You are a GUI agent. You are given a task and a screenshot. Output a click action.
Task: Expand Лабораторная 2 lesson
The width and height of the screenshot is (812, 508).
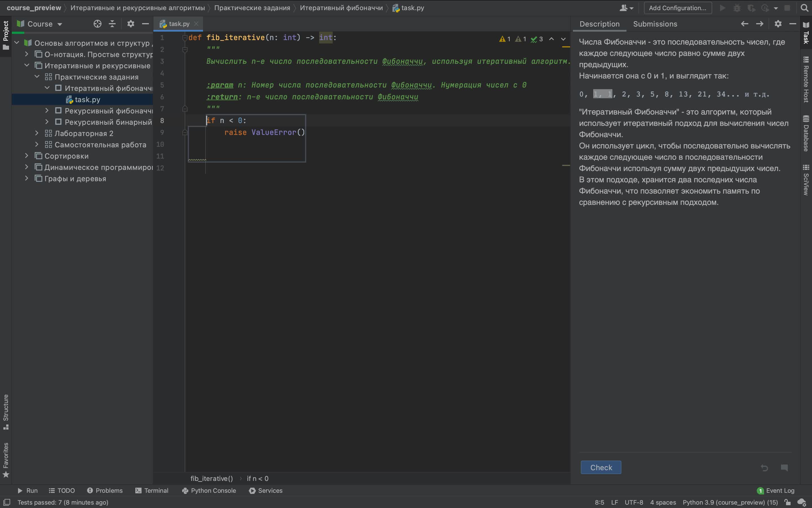[x=37, y=133]
